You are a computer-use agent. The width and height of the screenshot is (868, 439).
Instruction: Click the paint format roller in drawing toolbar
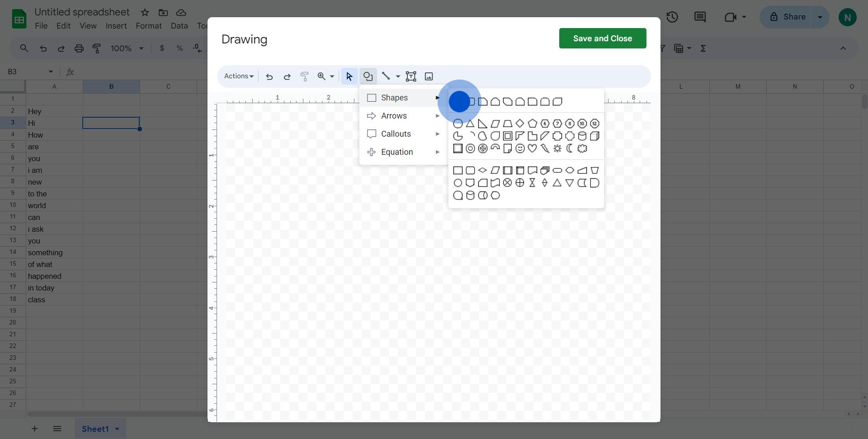pyautogui.click(x=304, y=76)
